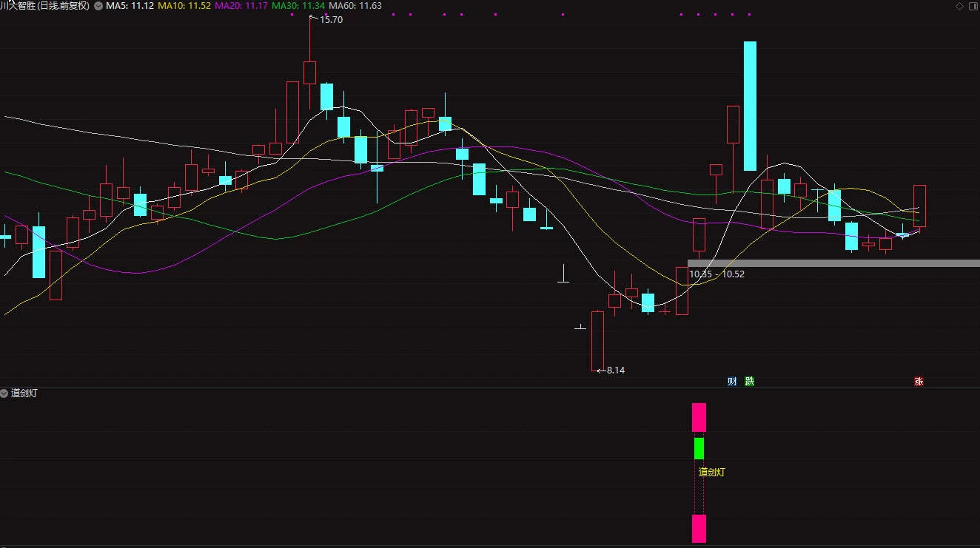Select the red candlestick below the 15.70 high
The width and height of the screenshot is (980, 548).
point(309,72)
